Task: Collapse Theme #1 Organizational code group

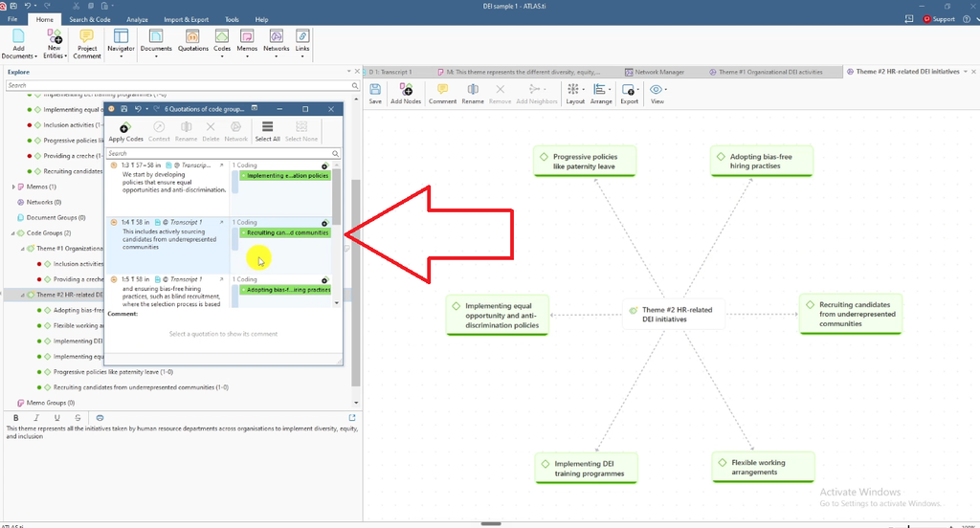Action: (x=23, y=249)
